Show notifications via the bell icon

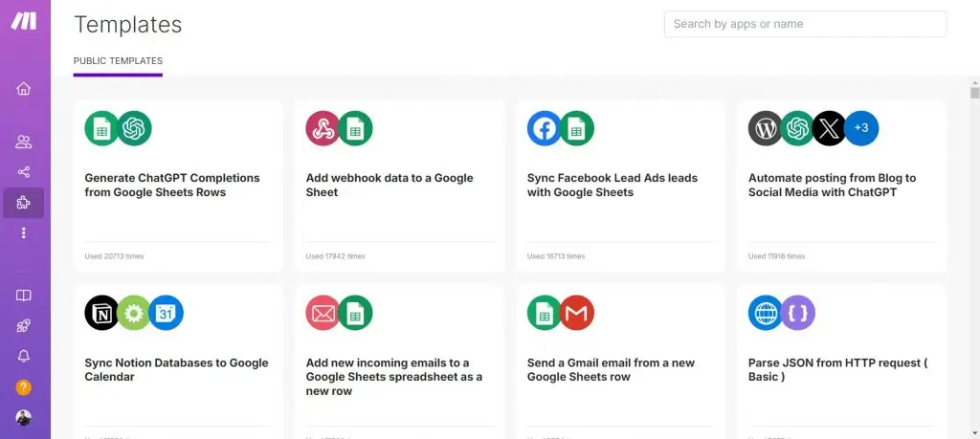(24, 357)
